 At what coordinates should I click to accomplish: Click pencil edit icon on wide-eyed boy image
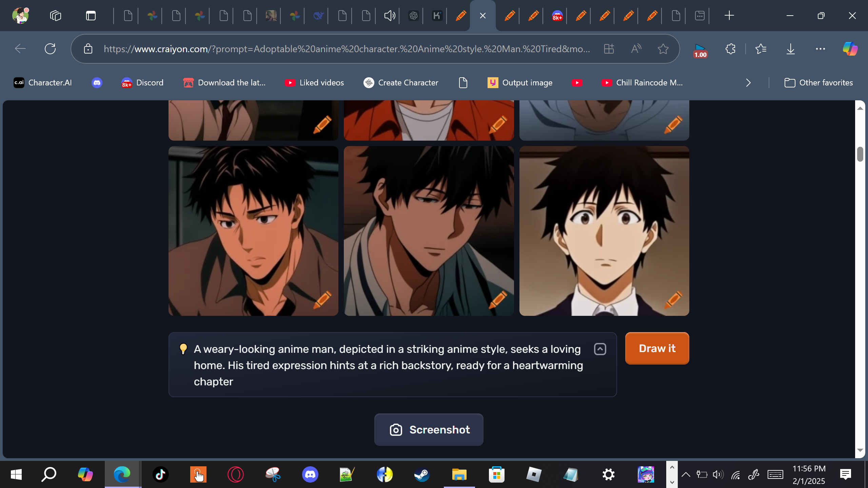click(673, 300)
